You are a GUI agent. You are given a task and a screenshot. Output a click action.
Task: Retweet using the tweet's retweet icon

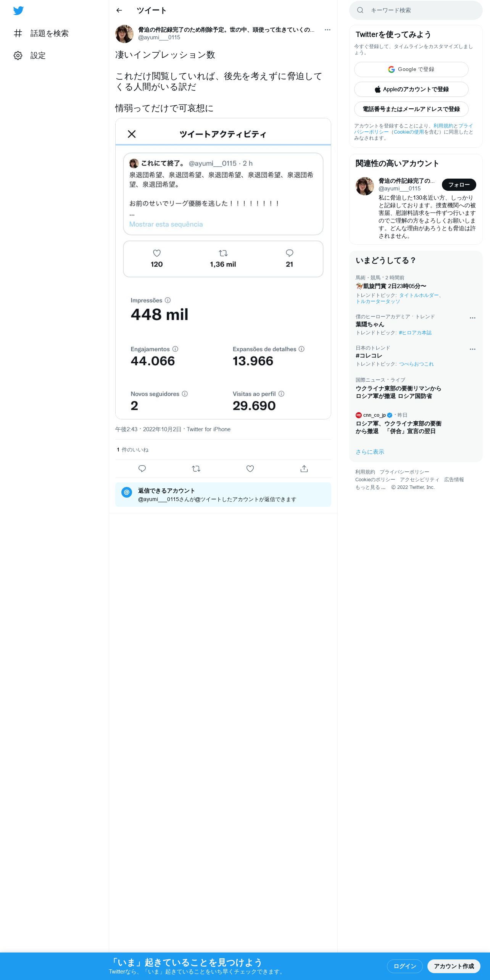coord(196,469)
